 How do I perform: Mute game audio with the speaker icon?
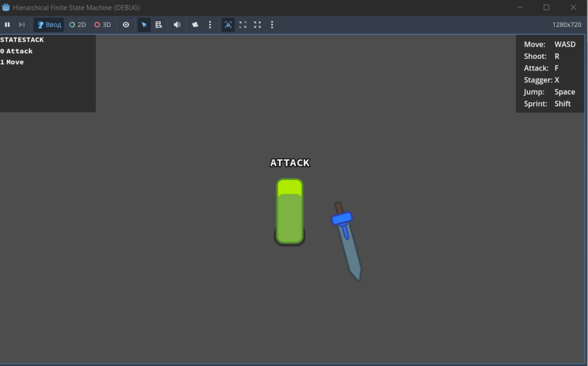pos(177,25)
